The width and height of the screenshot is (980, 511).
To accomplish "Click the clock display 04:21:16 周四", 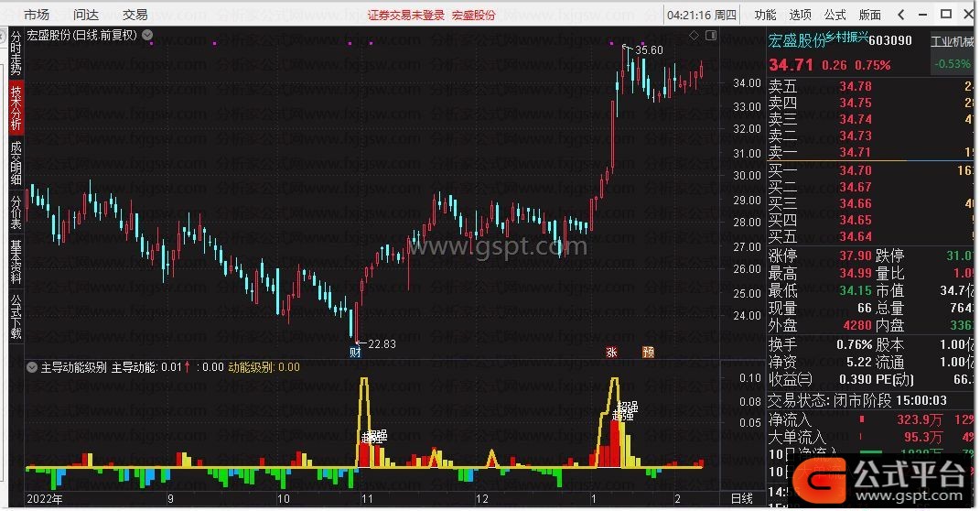I will 701,15.
